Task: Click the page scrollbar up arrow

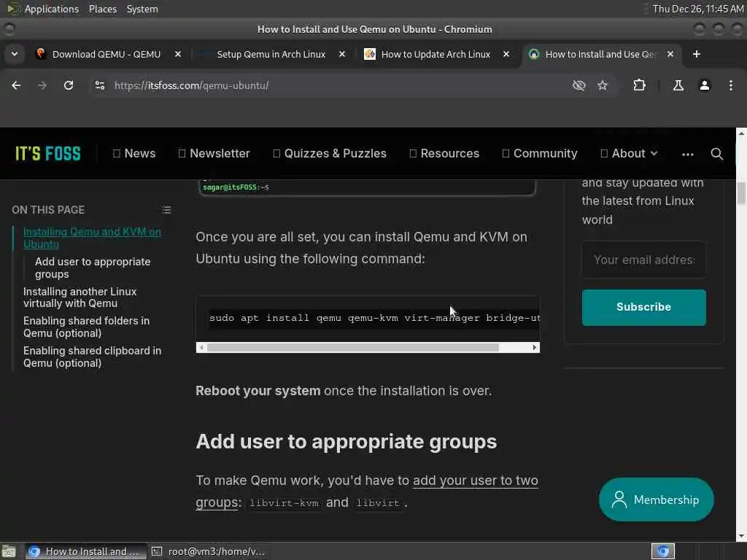Action: (x=741, y=133)
